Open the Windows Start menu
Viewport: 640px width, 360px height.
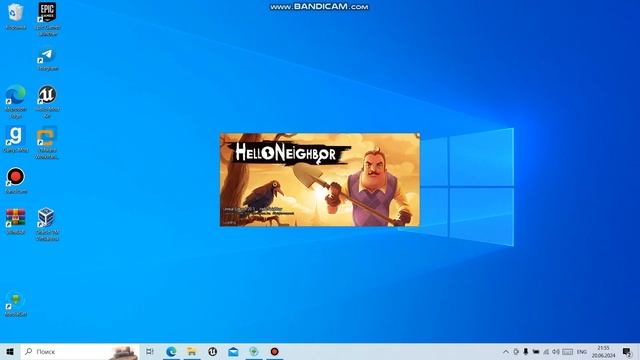click(10, 351)
